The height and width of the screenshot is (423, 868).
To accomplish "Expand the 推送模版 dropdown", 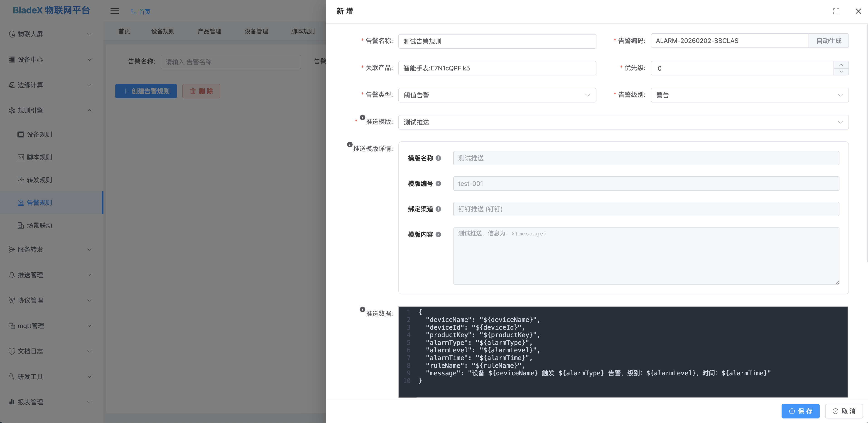I will tap(623, 122).
